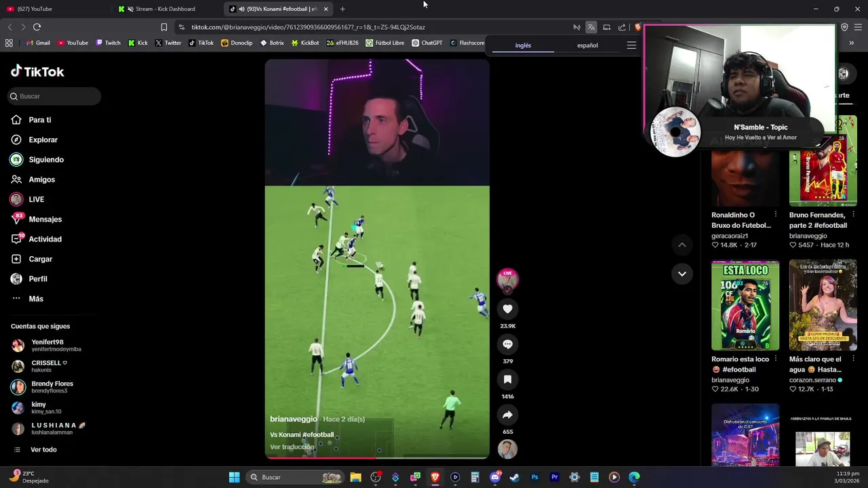Viewport: 868px width, 488px height.
Task: Open a new browser tab with plus button
Action: coord(342,9)
